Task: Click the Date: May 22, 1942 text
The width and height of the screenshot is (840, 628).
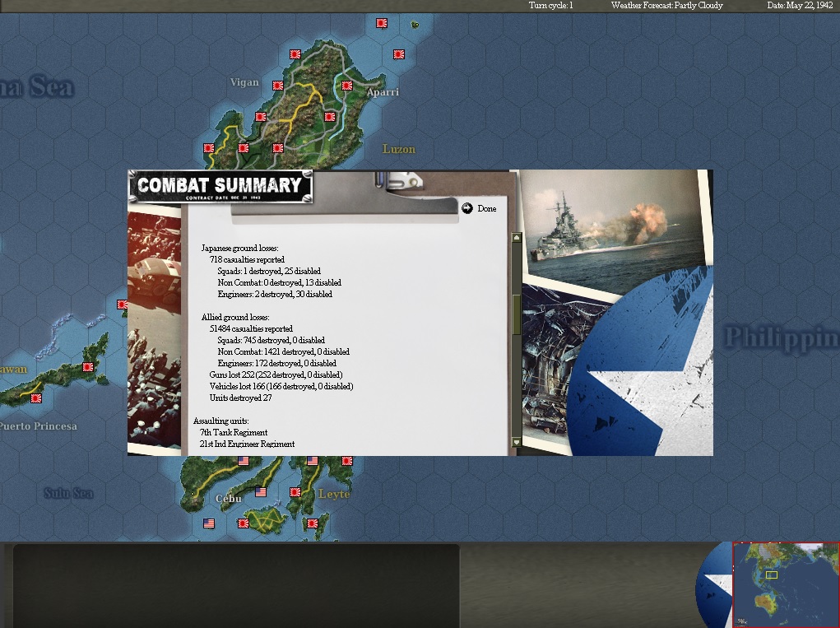Action: 800,6
